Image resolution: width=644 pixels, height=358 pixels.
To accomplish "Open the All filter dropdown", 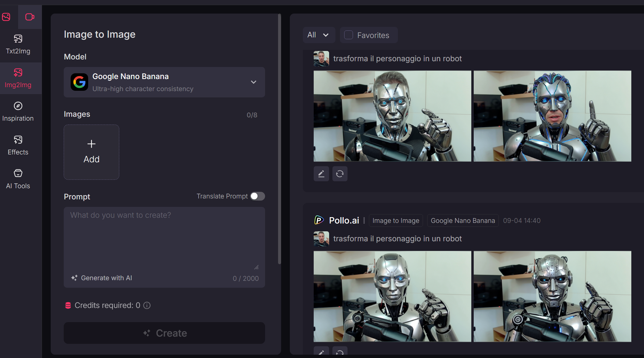I will click(319, 35).
